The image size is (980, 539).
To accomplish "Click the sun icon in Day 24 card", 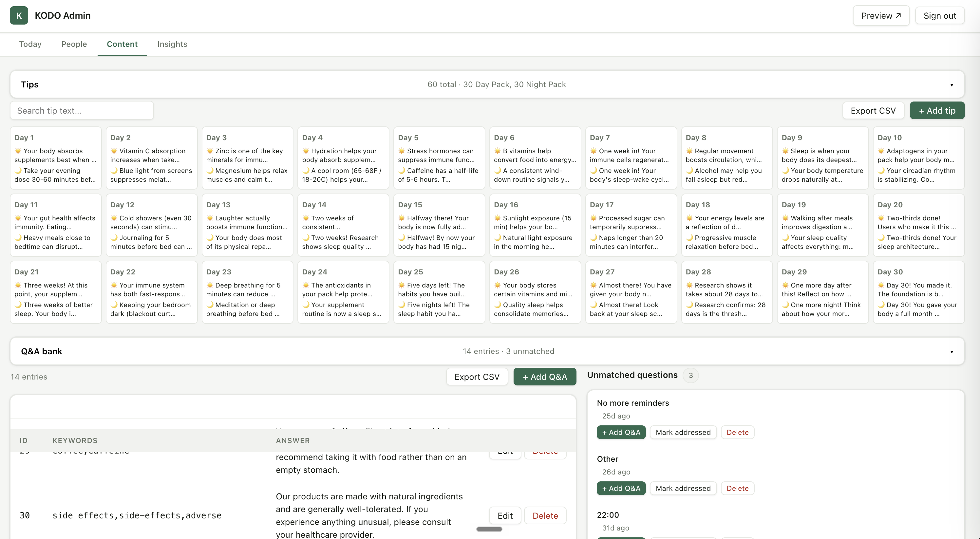I will 306,285.
